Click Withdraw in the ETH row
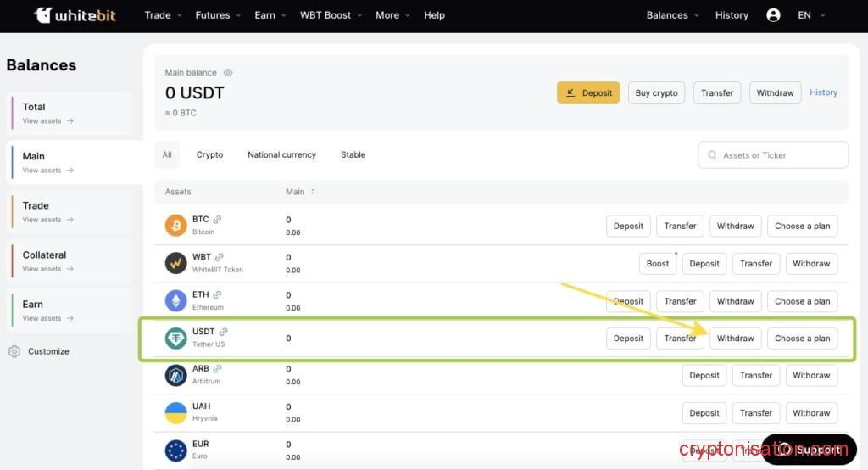Screen dimensions: 868x470 pyautogui.click(x=735, y=301)
